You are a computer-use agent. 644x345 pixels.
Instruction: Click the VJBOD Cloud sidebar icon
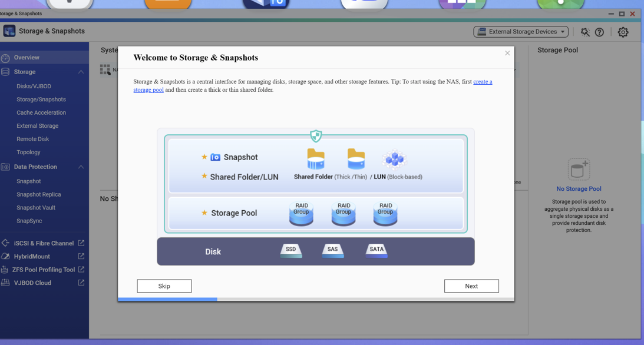tap(5, 282)
